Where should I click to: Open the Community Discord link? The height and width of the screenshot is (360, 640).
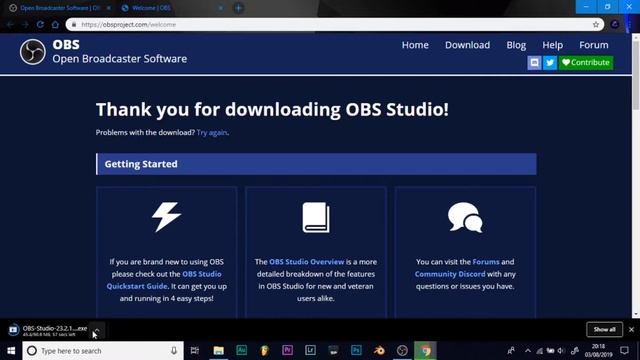[450, 274]
